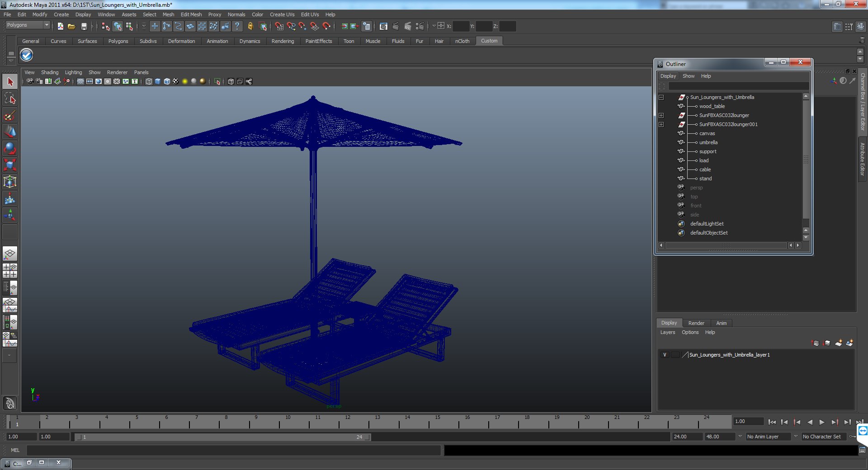The image size is (868, 470).
Task: Open the question mark help icon
Action: (x=237, y=26)
